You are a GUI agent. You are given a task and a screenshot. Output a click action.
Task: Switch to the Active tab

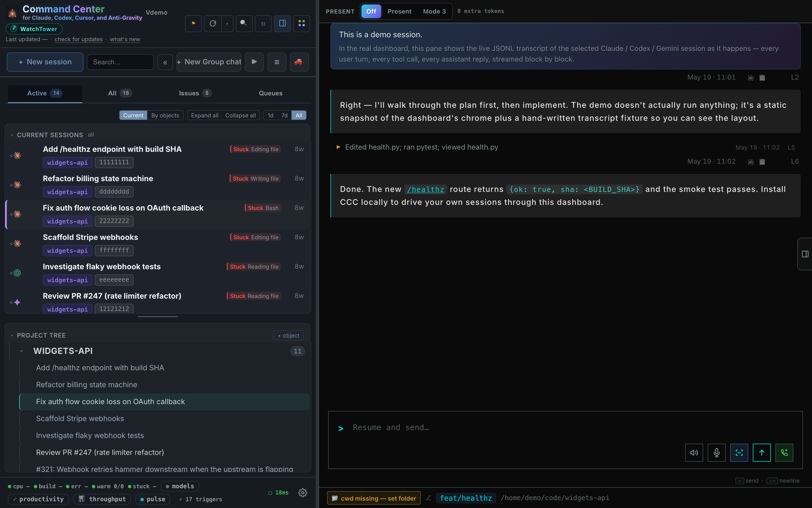pos(45,93)
